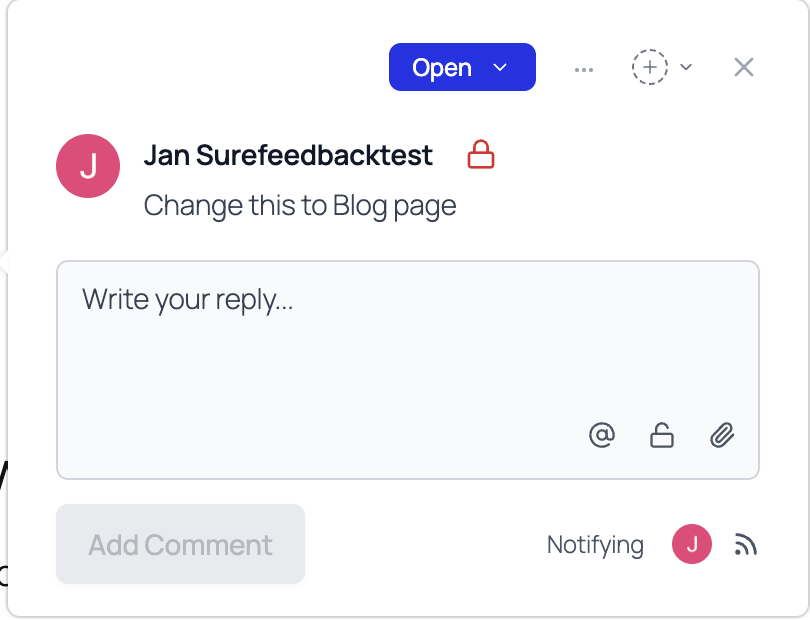
Task: Open the mention (@) picker in the reply box
Action: pyautogui.click(x=601, y=435)
